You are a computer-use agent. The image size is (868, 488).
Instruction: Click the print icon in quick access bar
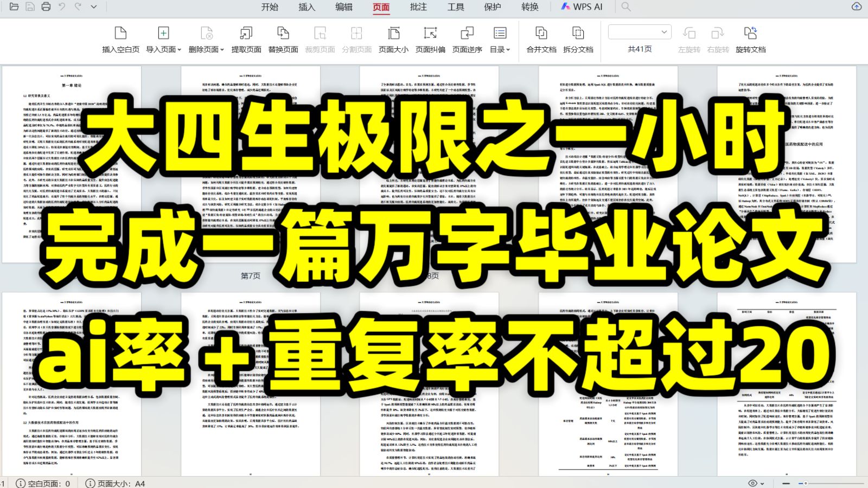click(46, 7)
